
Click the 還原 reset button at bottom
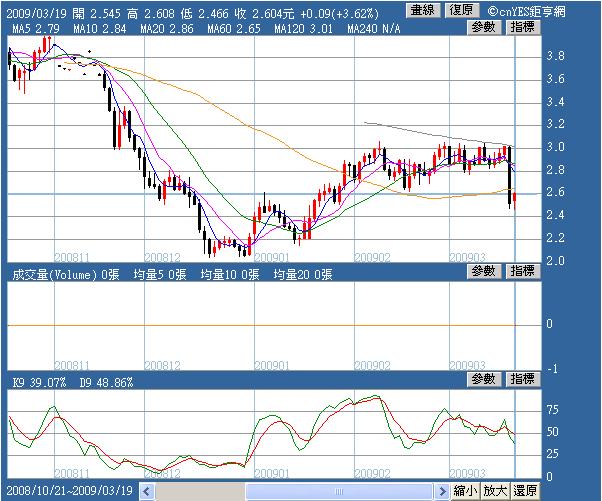point(525,491)
